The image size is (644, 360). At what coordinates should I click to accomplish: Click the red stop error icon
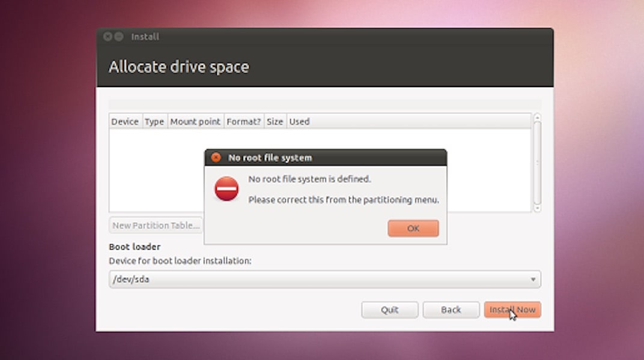(x=226, y=189)
